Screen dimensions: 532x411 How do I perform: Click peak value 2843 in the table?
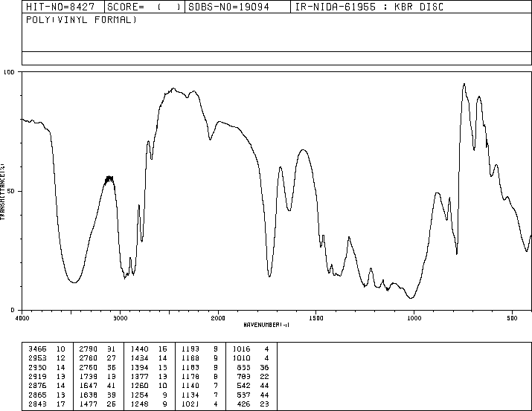(37, 404)
